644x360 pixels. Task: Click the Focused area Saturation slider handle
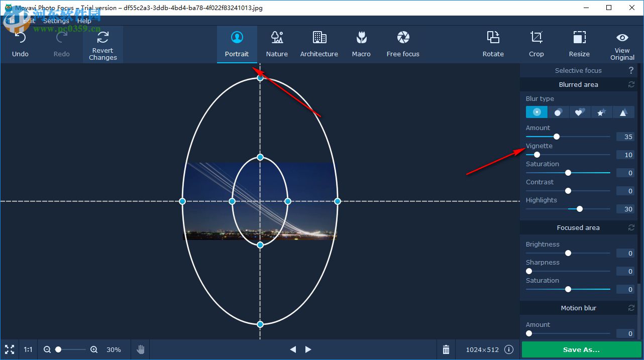tap(568, 289)
